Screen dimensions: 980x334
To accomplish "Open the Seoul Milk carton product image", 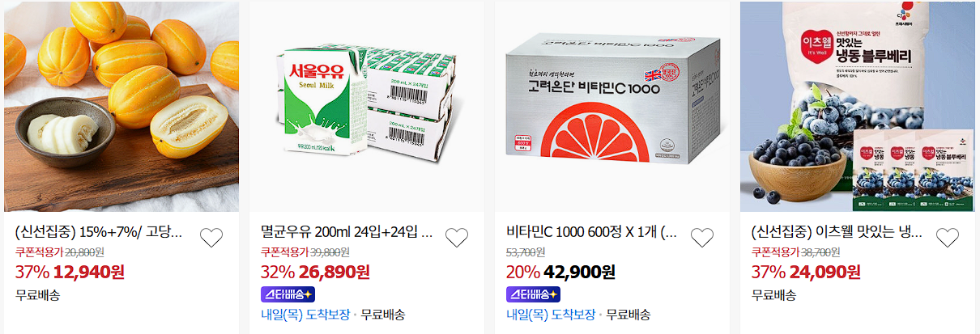I will click(x=366, y=106).
